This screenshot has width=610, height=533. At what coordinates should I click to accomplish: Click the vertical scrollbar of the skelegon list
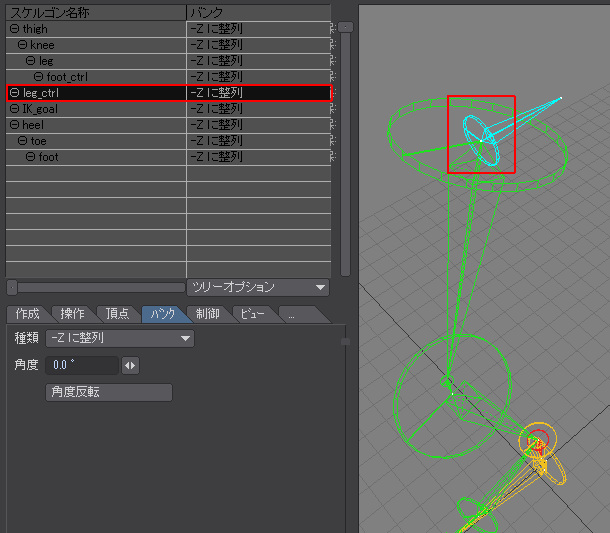tap(345, 149)
